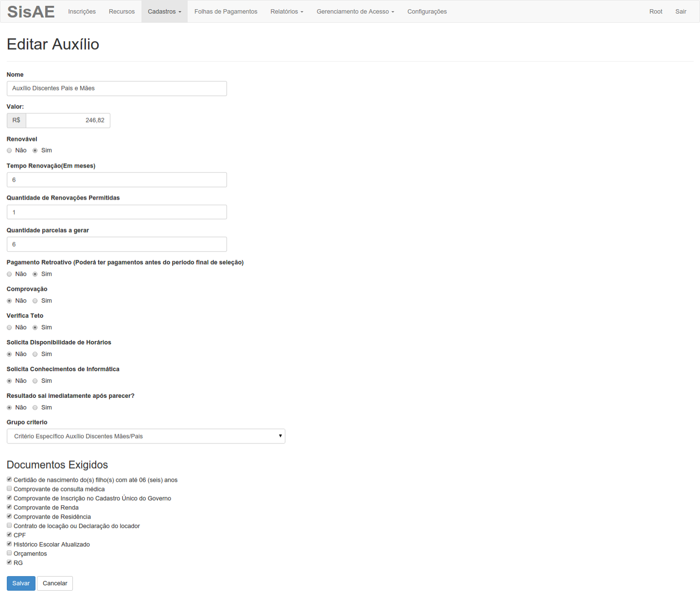Click the Cancelar button
Screen dimensions: 700x596
[x=55, y=583]
